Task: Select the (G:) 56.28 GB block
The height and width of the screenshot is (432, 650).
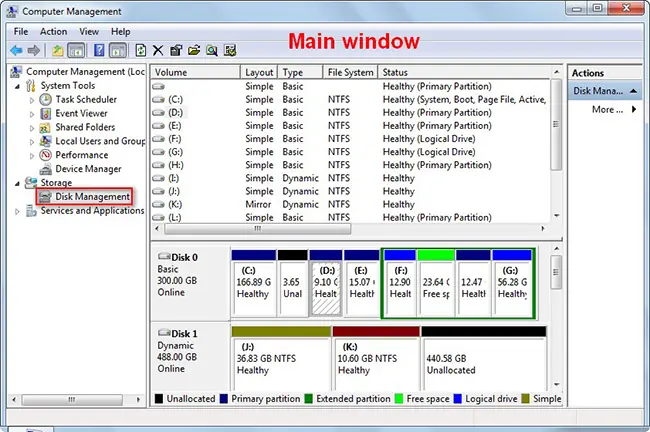Action: (x=512, y=283)
